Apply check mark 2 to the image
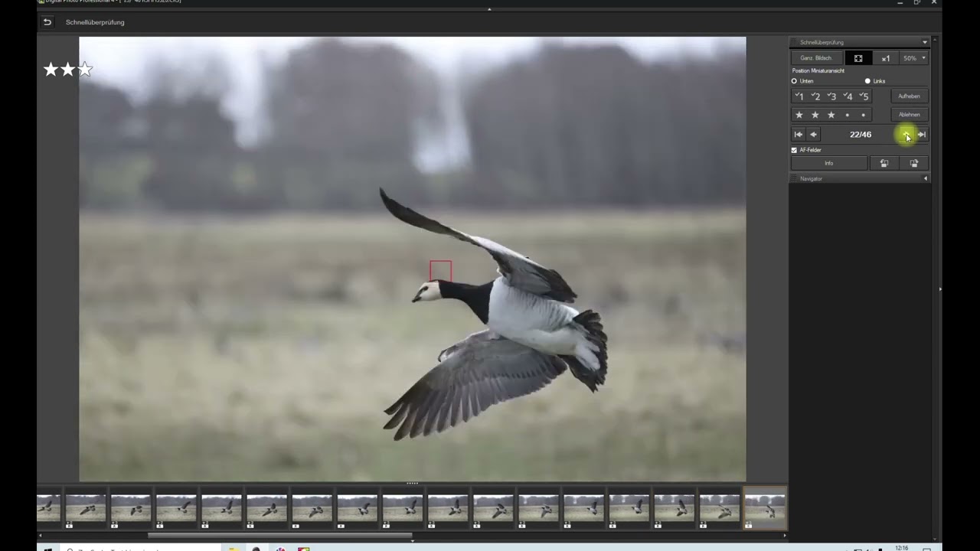 [x=815, y=96]
